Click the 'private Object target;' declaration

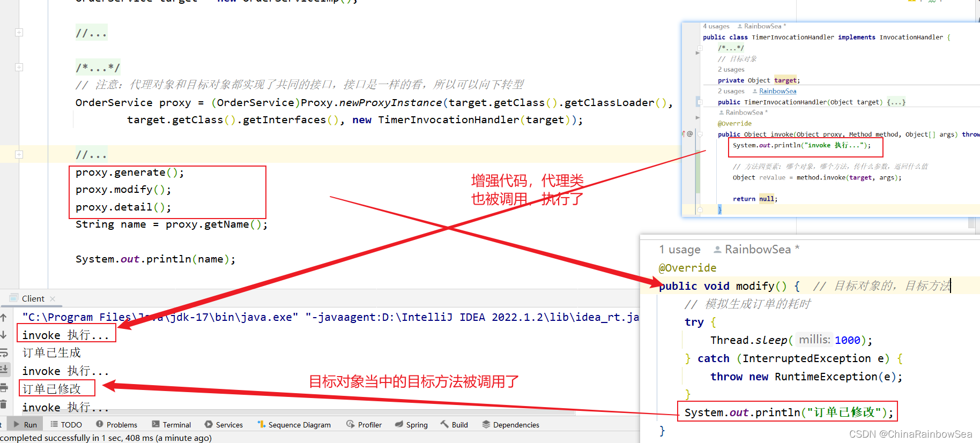[x=759, y=80]
